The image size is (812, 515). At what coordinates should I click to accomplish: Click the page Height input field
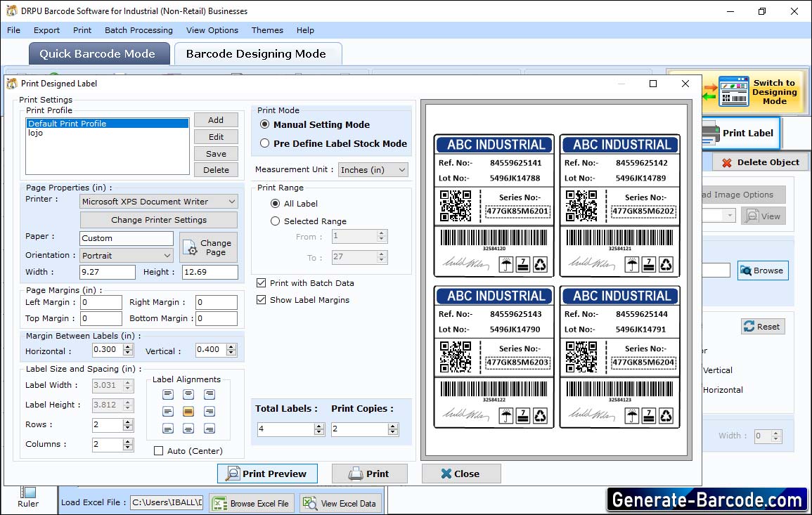click(x=210, y=272)
